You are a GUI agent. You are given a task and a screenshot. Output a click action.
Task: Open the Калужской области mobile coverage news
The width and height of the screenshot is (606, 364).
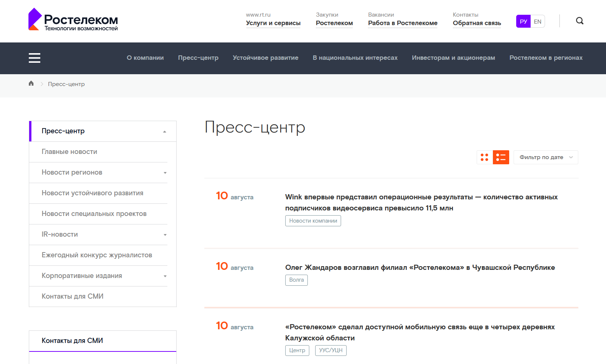(420, 333)
